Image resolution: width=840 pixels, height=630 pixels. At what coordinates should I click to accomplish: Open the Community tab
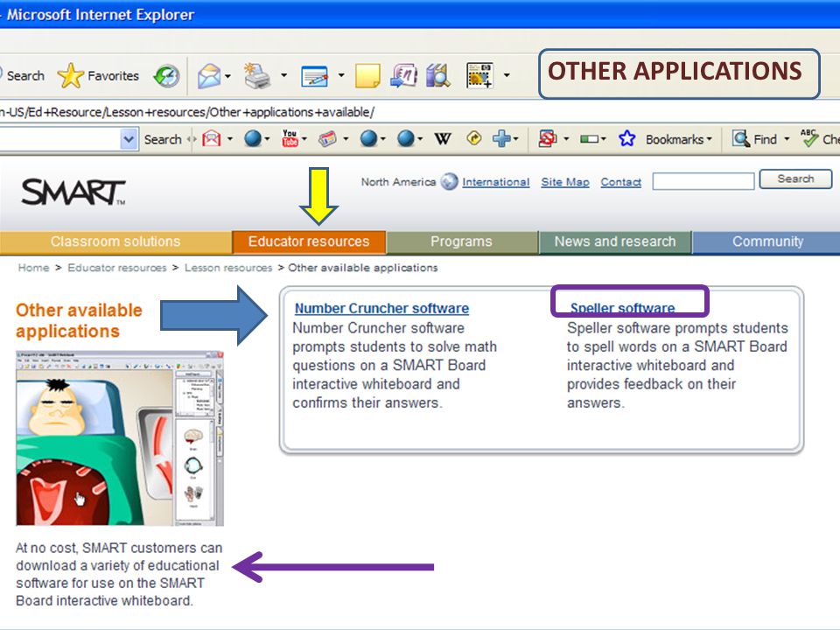click(767, 241)
